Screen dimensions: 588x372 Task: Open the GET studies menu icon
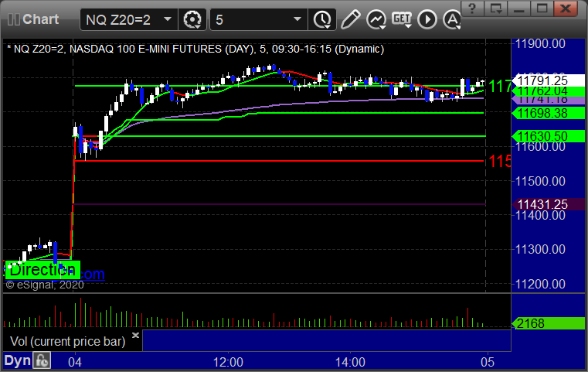point(402,19)
